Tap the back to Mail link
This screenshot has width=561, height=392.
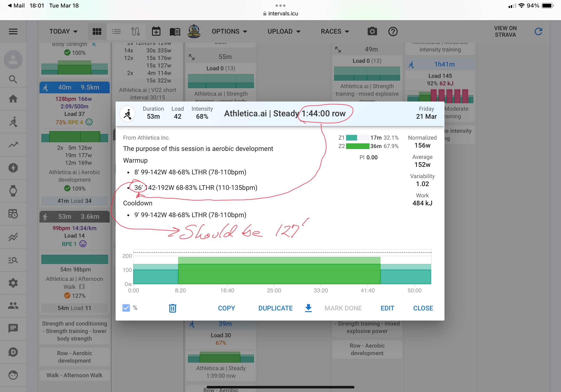16,5
